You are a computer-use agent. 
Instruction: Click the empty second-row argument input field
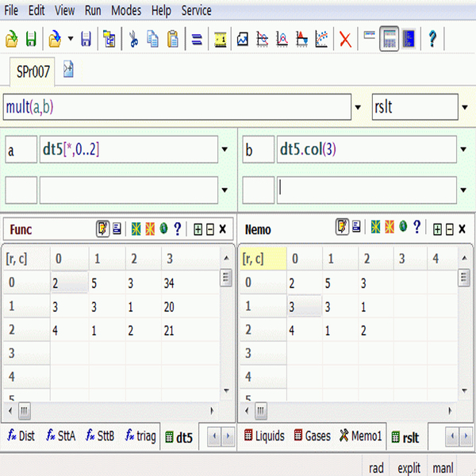[x=129, y=190]
